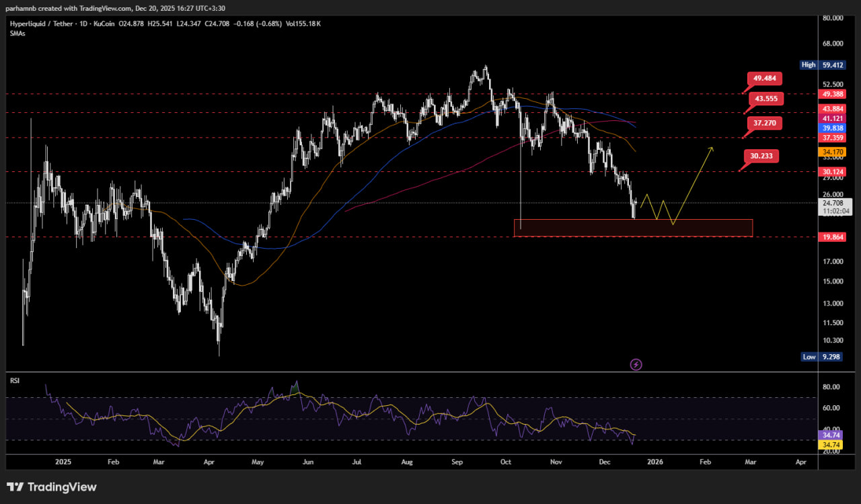Screen dimensions: 861x504
Task: Click the purple lightning bolt event icon
Action: [636, 364]
